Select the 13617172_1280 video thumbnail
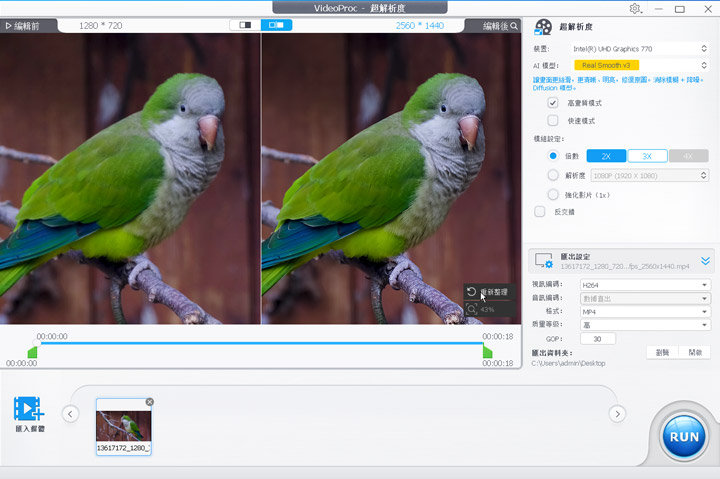 coord(124,427)
